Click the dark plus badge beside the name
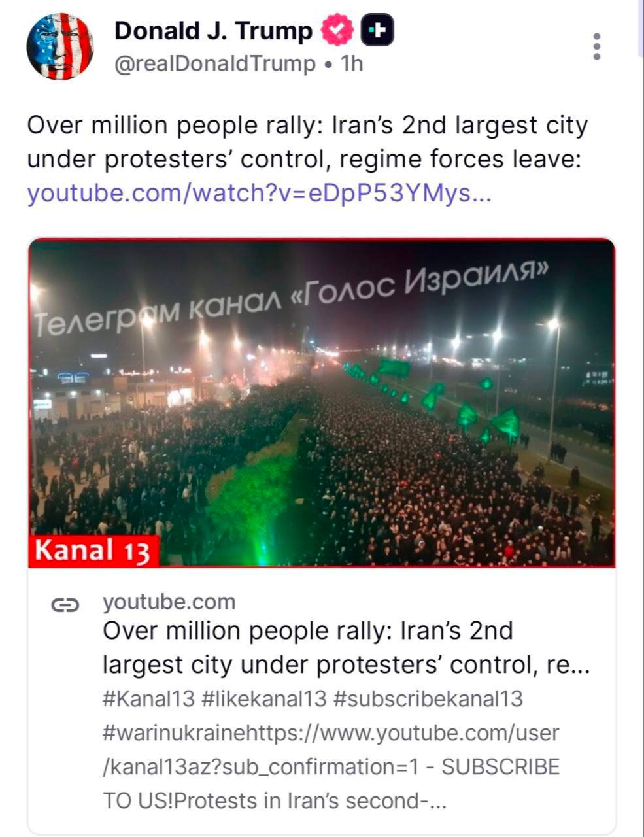Image resolution: width=644 pixels, height=837 pixels. click(x=377, y=30)
